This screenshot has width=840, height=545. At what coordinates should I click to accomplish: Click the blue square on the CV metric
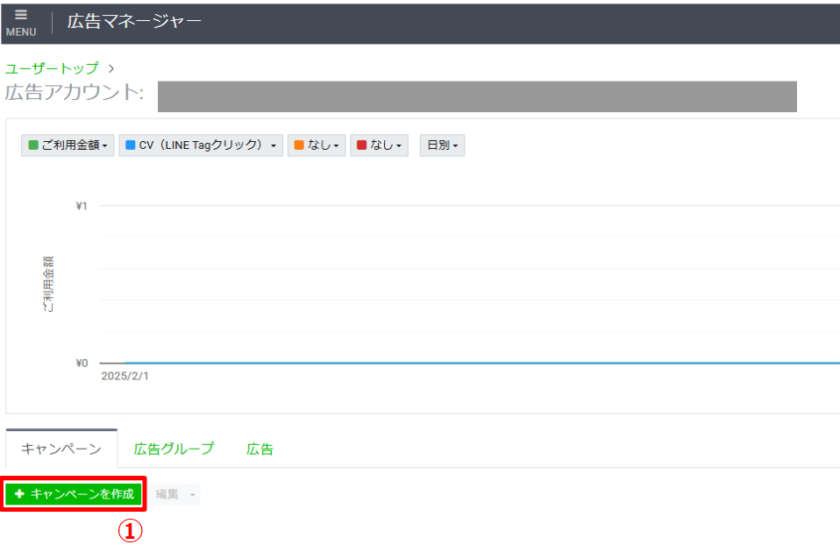pyautogui.click(x=130, y=146)
